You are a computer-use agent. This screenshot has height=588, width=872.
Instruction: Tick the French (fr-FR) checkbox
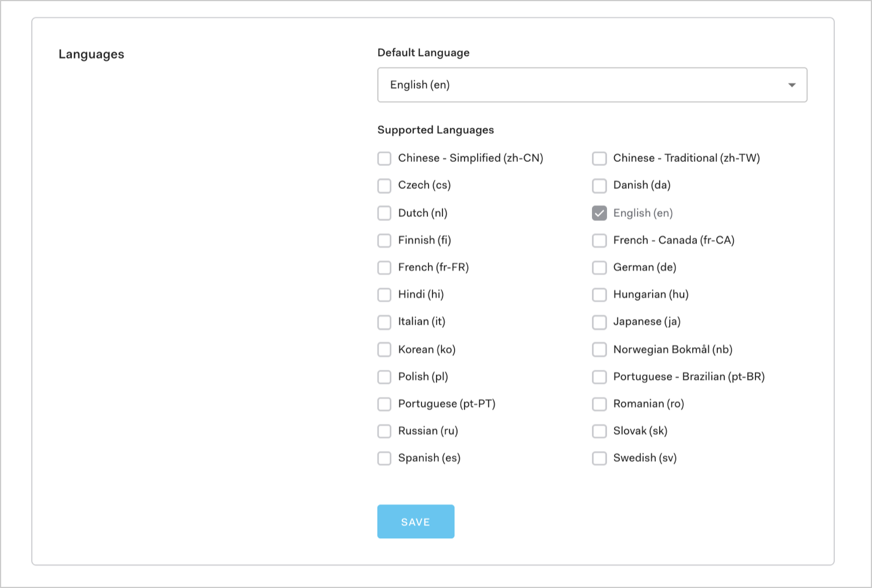pyautogui.click(x=384, y=267)
